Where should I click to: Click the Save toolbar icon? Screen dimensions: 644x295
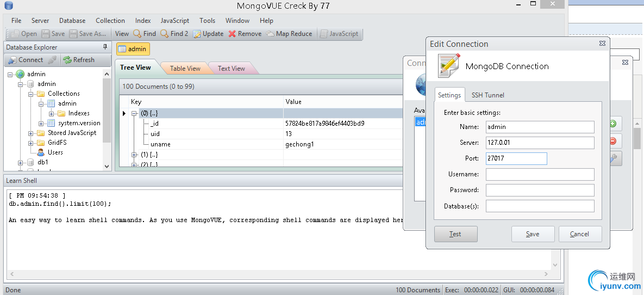coord(46,34)
